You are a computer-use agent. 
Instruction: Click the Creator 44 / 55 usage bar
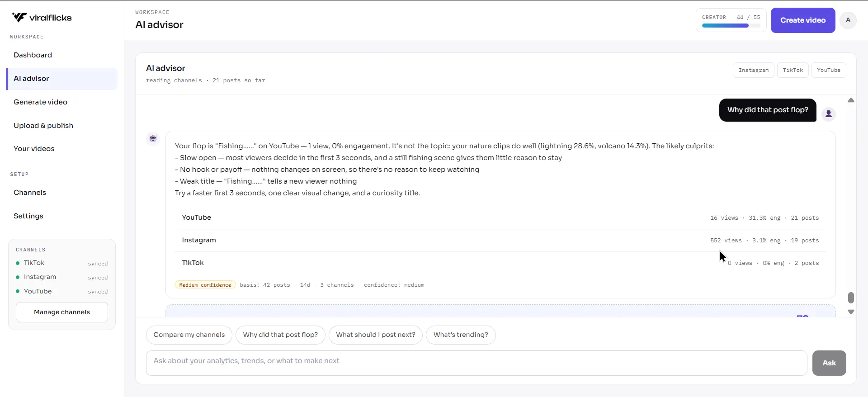coord(731,20)
